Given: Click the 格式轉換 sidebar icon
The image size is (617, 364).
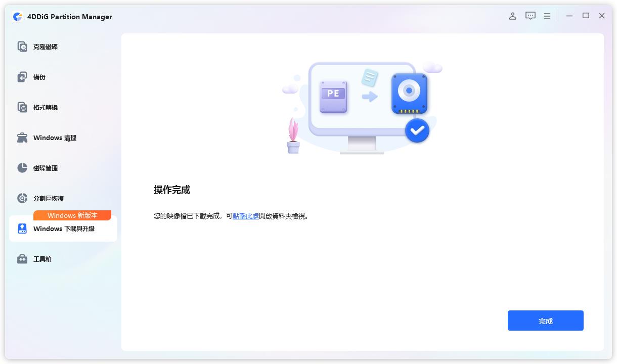Looking at the screenshot, I should click(x=22, y=107).
